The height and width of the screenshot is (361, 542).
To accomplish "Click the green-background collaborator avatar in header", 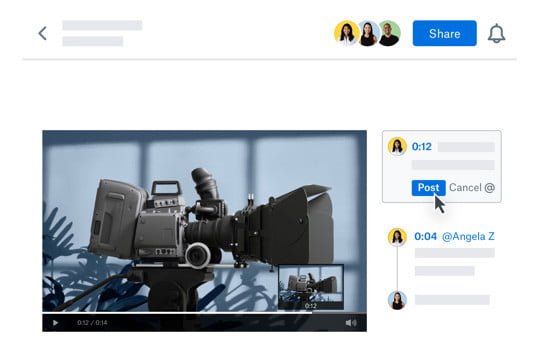I will (x=389, y=33).
